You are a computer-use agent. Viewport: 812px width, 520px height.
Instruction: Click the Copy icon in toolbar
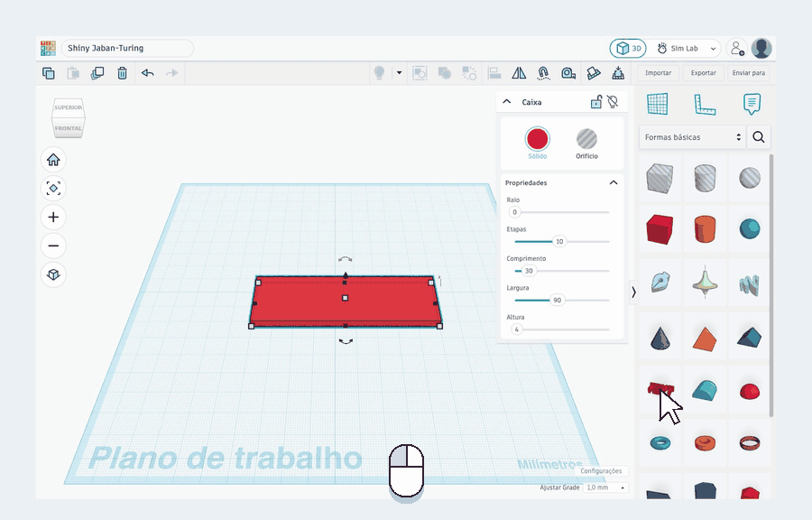48,73
